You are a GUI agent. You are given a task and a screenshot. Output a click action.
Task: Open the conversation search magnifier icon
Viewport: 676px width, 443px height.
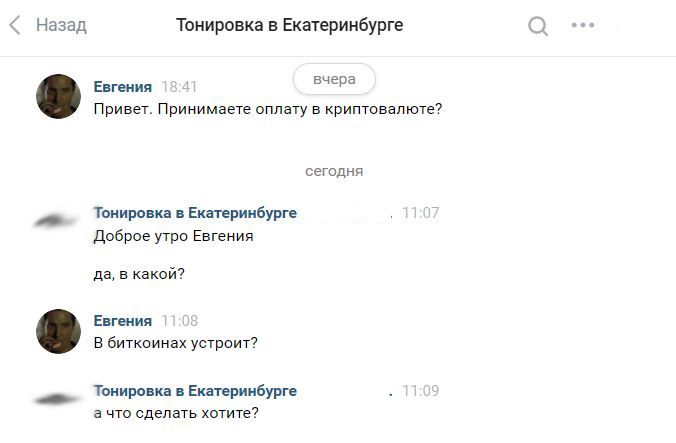[x=538, y=26]
